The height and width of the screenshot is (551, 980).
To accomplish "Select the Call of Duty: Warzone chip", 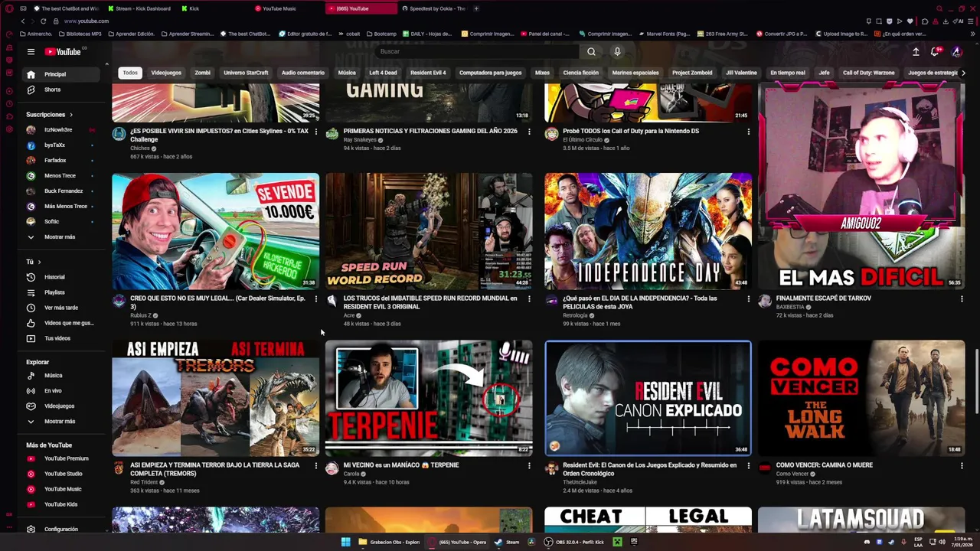I will tap(868, 73).
